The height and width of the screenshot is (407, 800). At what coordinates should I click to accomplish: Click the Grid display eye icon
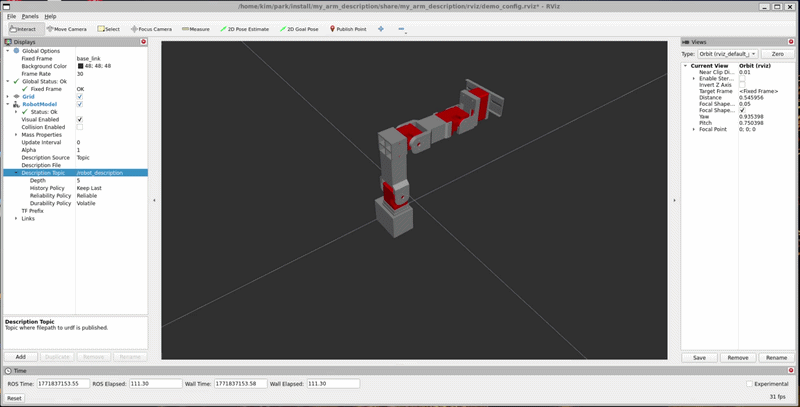16,96
